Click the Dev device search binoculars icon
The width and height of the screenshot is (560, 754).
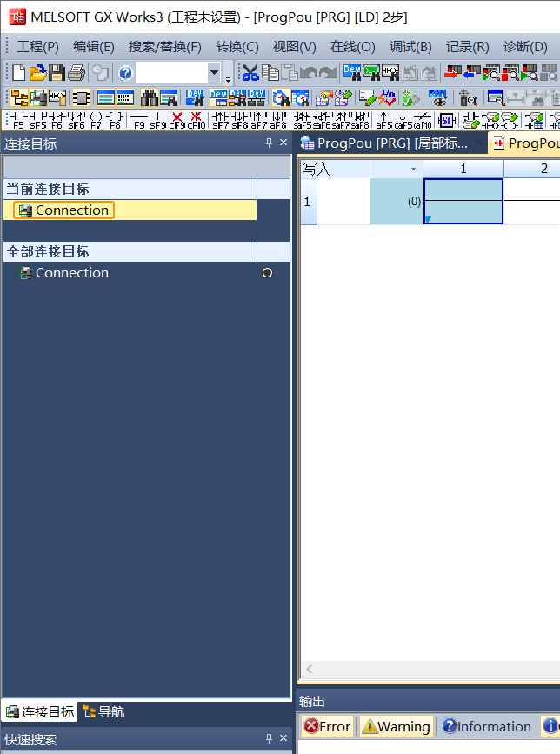coord(352,73)
